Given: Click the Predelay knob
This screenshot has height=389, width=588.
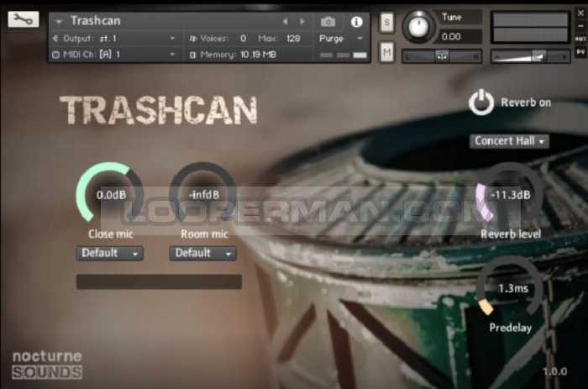Looking at the screenshot, I should coord(510,288).
